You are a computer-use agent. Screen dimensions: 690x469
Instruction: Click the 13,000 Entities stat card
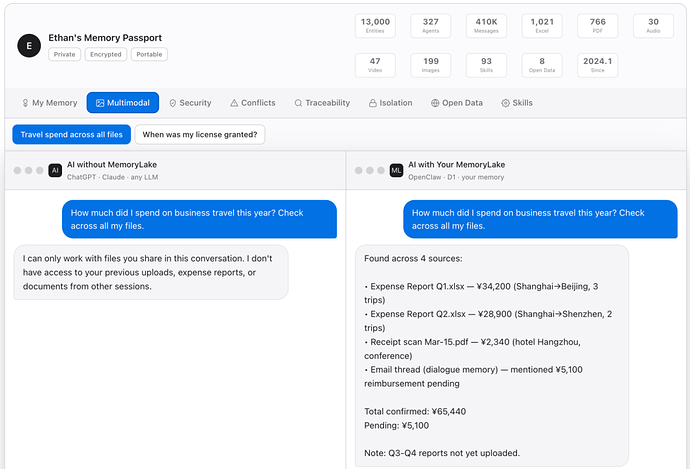point(375,26)
